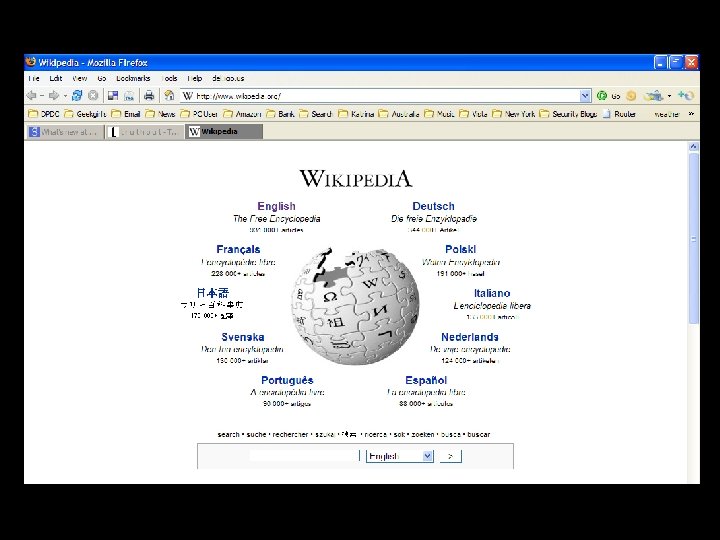Open the weather bookmark on bookmarks toolbar
The height and width of the screenshot is (540, 720).
[x=666, y=114]
